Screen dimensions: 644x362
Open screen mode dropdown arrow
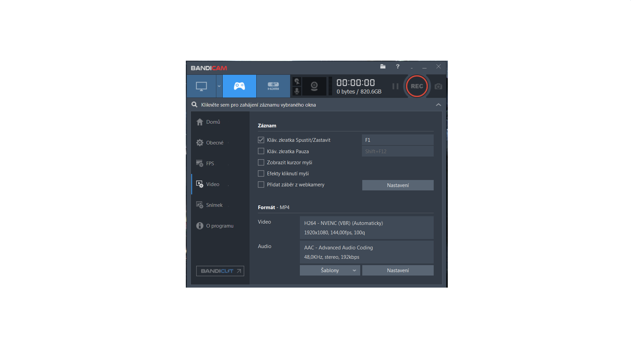coord(219,86)
